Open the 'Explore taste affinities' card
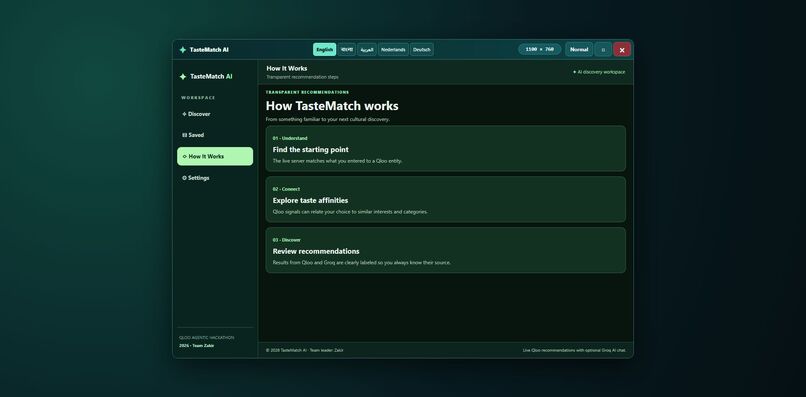Image resolution: width=806 pixels, height=397 pixels. [446, 200]
